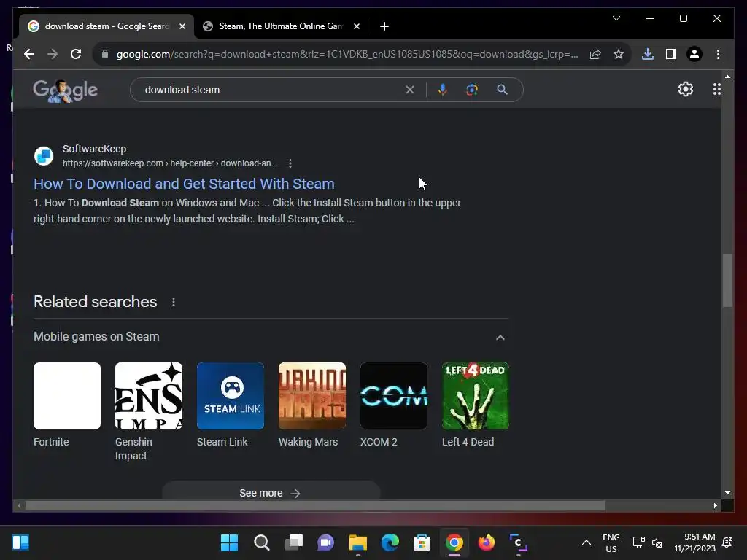The height and width of the screenshot is (560, 747).
Task: Click the horizontal scrollbar thumb
Action: coord(315,505)
